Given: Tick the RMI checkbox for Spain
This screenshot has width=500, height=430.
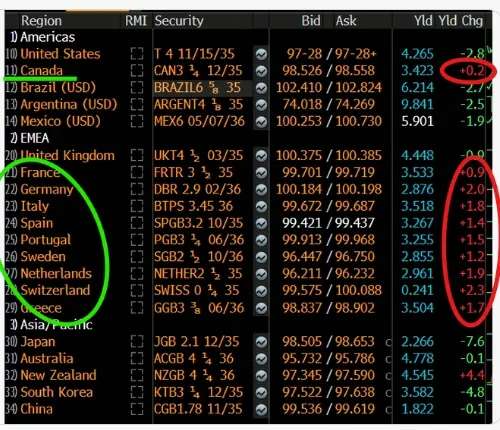Looking at the screenshot, I should pyautogui.click(x=137, y=223).
